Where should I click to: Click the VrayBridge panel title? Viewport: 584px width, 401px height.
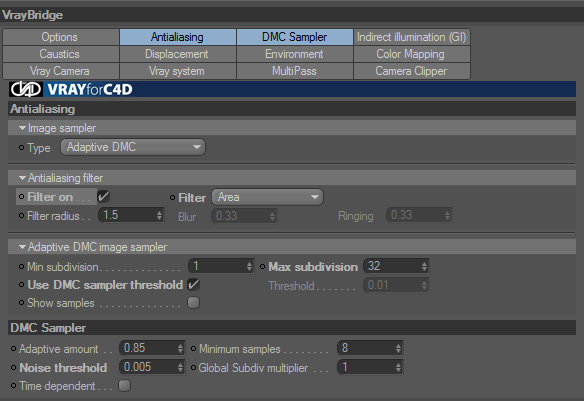click(32, 15)
